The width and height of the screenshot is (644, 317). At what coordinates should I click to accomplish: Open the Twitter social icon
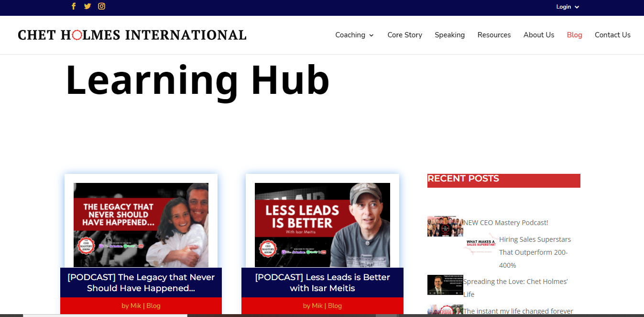pos(87,6)
